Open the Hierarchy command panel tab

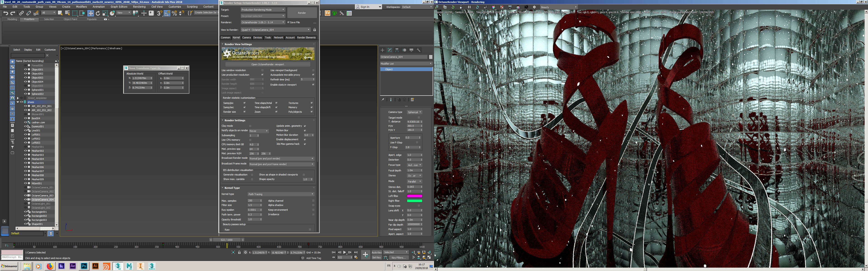point(397,50)
